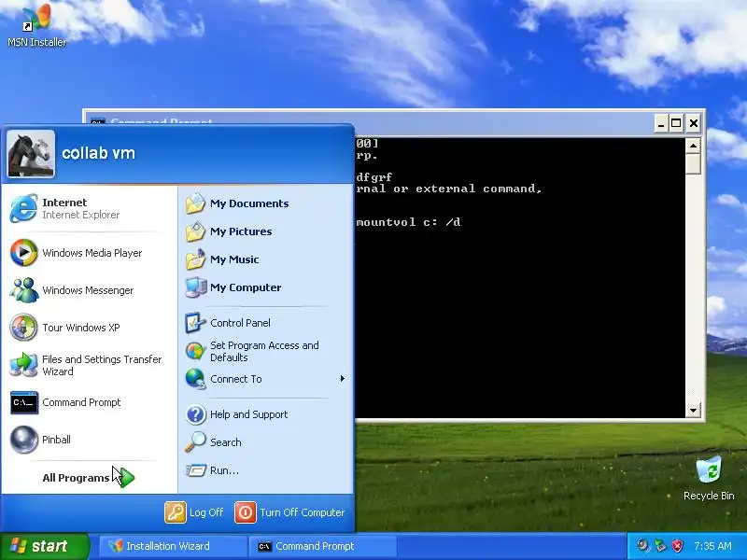Open My Pictures folder icon

click(x=195, y=231)
